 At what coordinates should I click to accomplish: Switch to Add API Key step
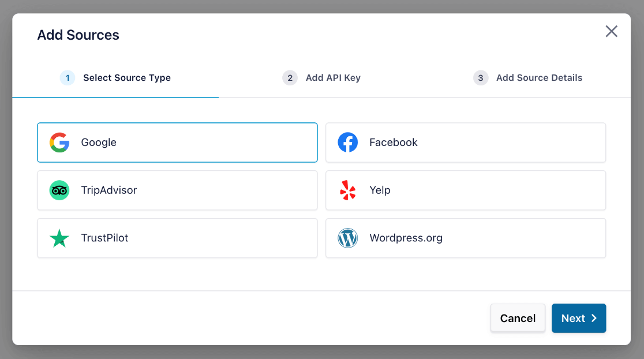click(x=332, y=78)
